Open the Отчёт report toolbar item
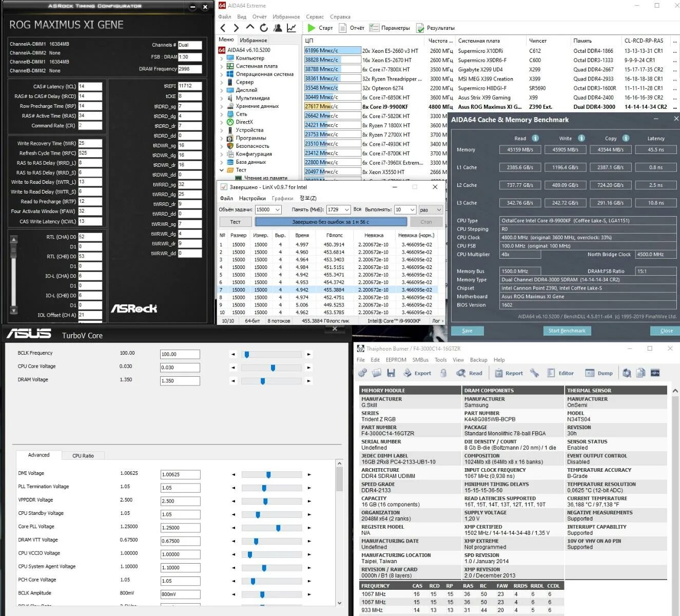 (352, 28)
